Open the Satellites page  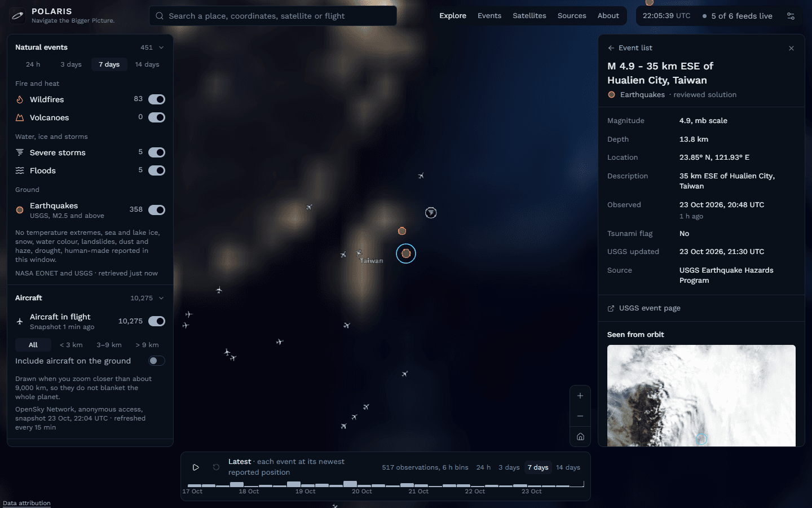click(x=529, y=16)
